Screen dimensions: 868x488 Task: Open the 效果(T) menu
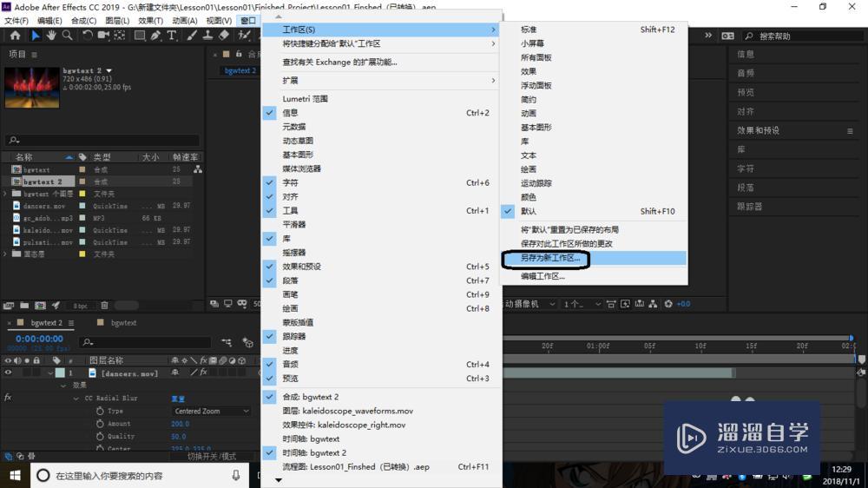pos(150,21)
